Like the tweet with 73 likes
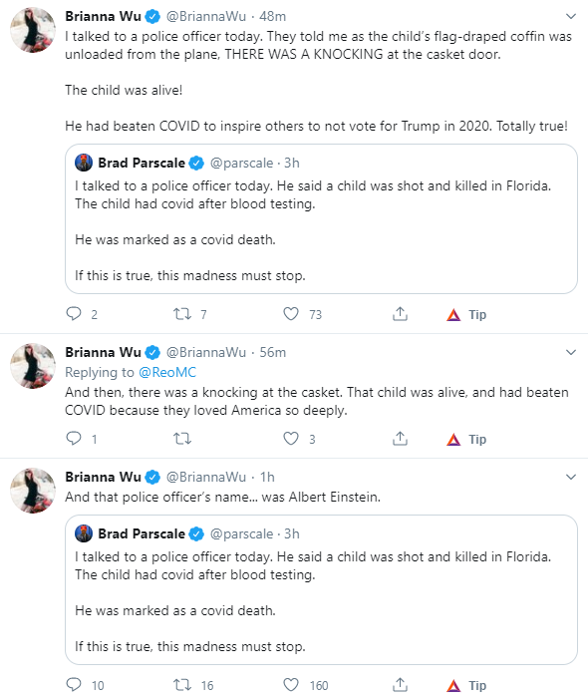Screen dimensions: 588x700 291,314
